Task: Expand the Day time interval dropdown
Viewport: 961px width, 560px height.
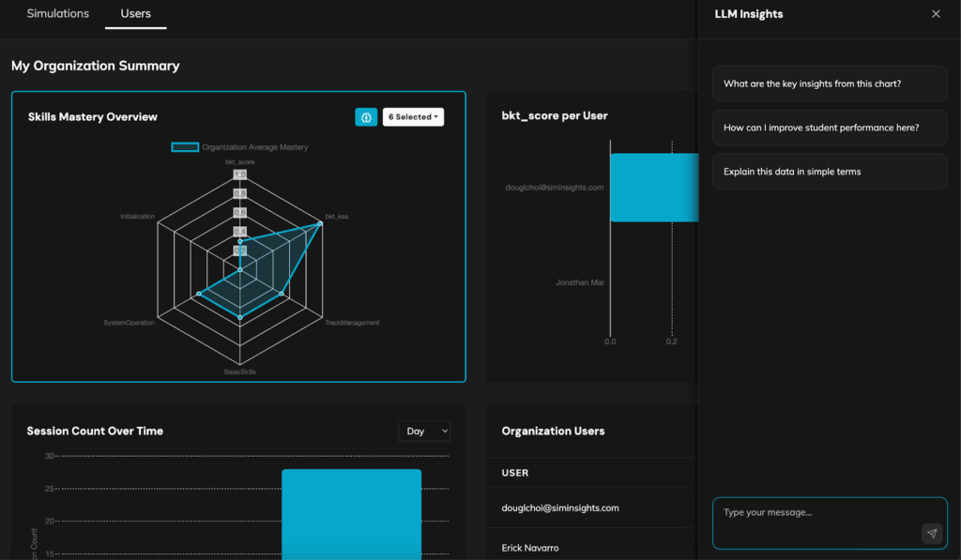Action: (424, 431)
